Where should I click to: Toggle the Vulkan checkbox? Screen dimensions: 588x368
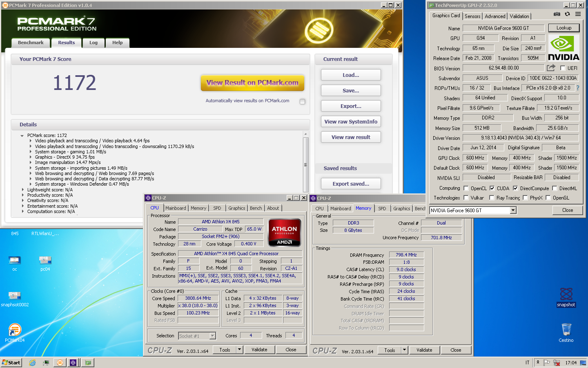coord(466,198)
